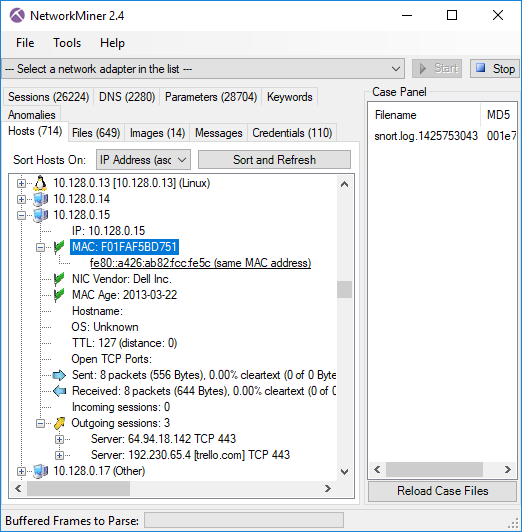Collapse the MAC: F01FAF5BD751 node

[40, 247]
